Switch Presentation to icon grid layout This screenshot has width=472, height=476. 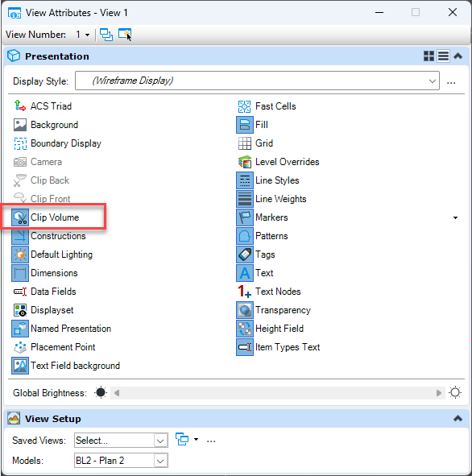(x=429, y=56)
